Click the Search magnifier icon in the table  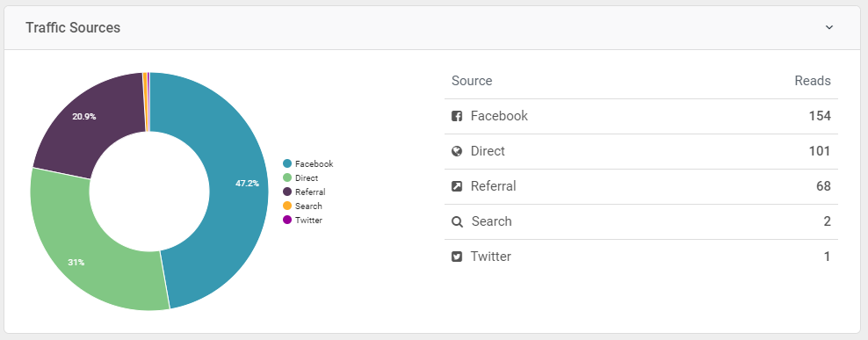pyautogui.click(x=457, y=221)
